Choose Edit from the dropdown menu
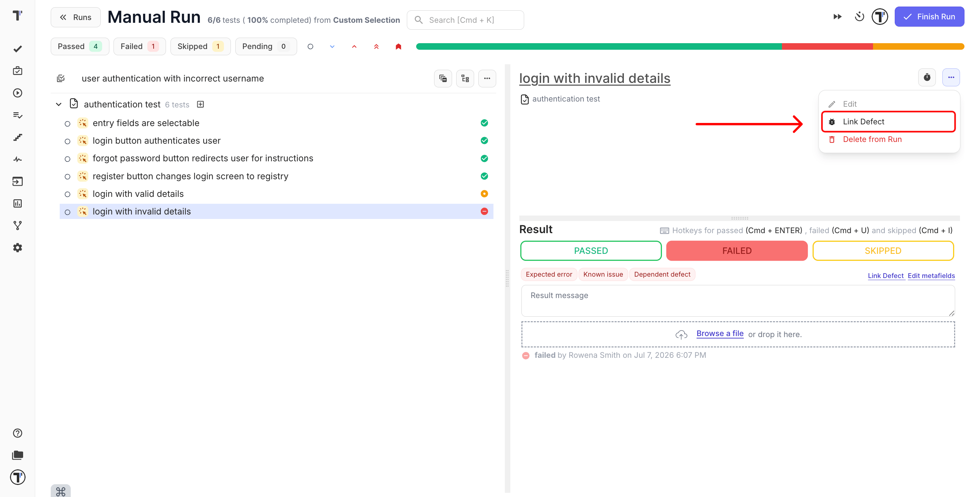The image size is (980, 497). [889, 104]
